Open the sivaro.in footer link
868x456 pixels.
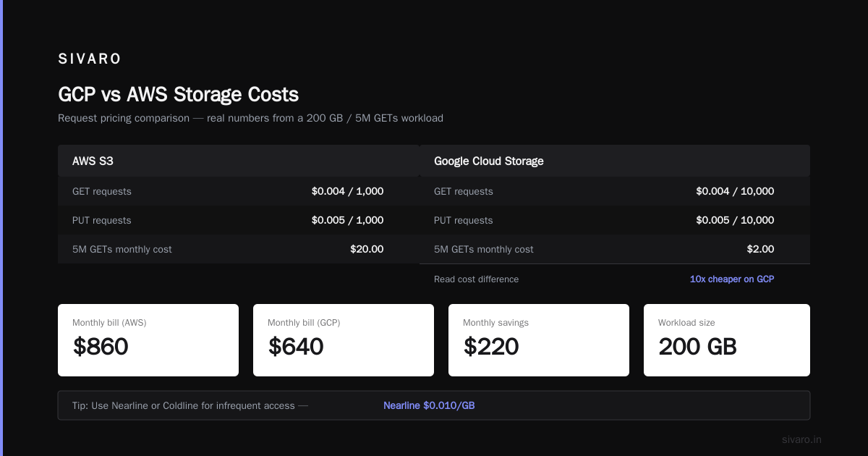point(801,439)
